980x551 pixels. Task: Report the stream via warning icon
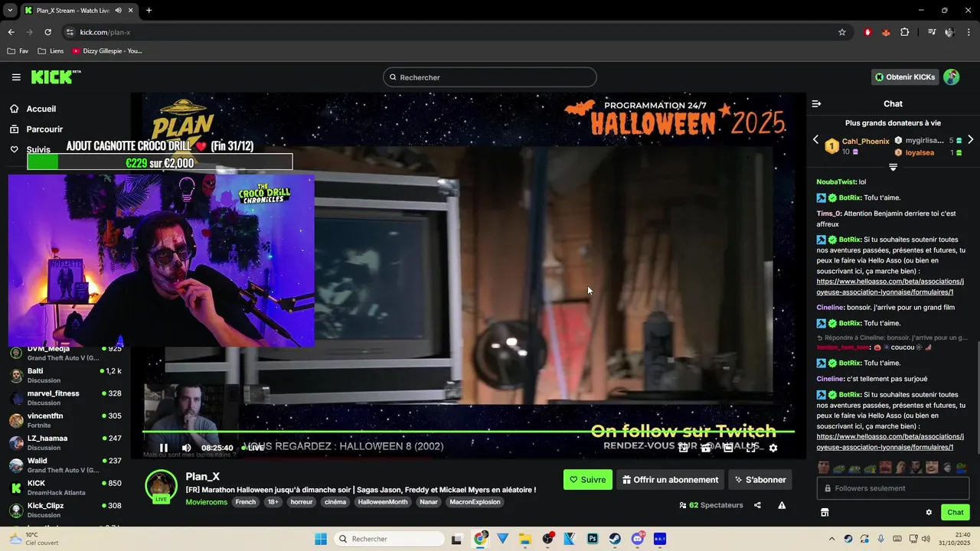[x=782, y=505]
